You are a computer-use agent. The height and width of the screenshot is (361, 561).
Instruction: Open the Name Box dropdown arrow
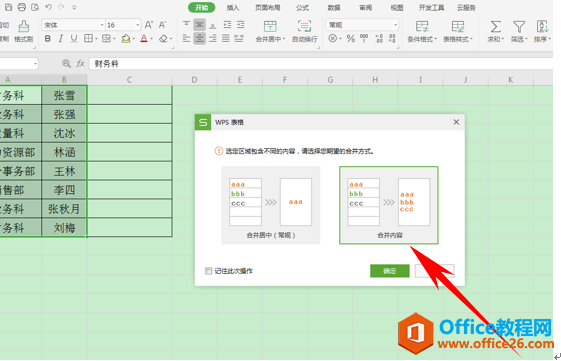pyautogui.click(x=35, y=64)
